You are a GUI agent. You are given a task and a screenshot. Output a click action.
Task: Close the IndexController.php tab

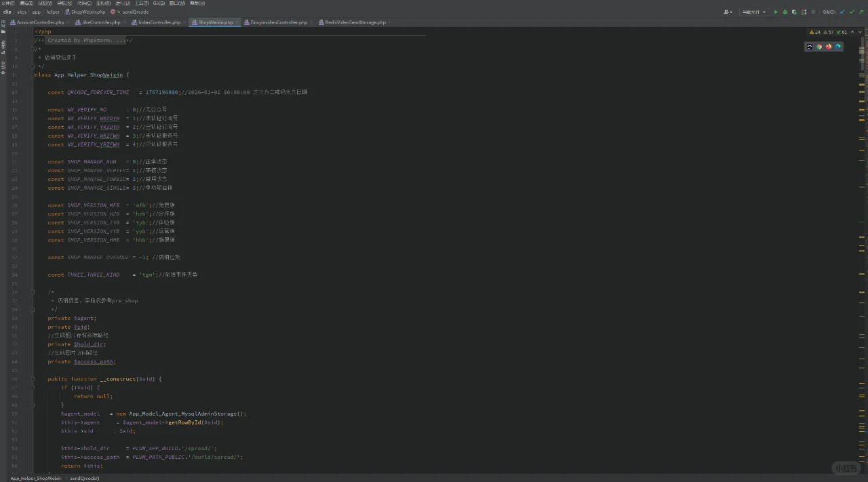(x=184, y=22)
